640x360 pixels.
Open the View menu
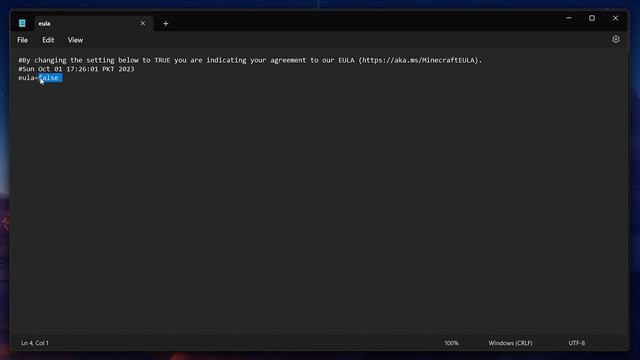coord(75,40)
